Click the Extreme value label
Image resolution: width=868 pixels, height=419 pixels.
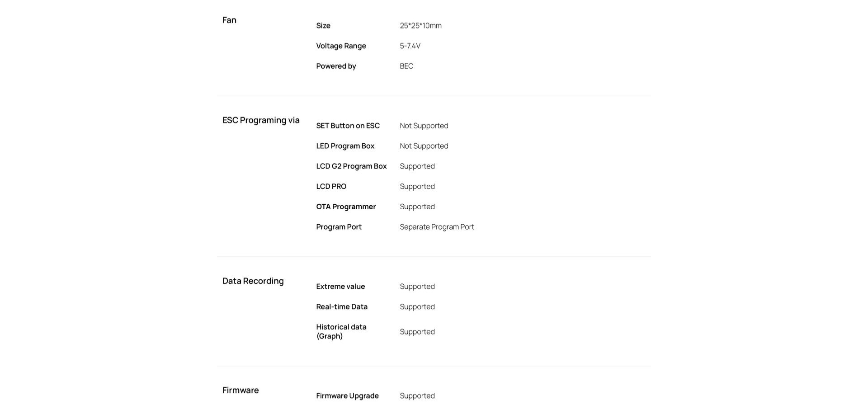[x=340, y=287]
